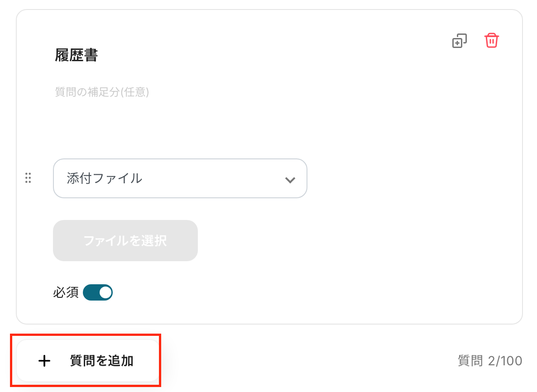Open the 添付ファイル question type dropdown
Screen dimensions: 537x392
coord(180,178)
